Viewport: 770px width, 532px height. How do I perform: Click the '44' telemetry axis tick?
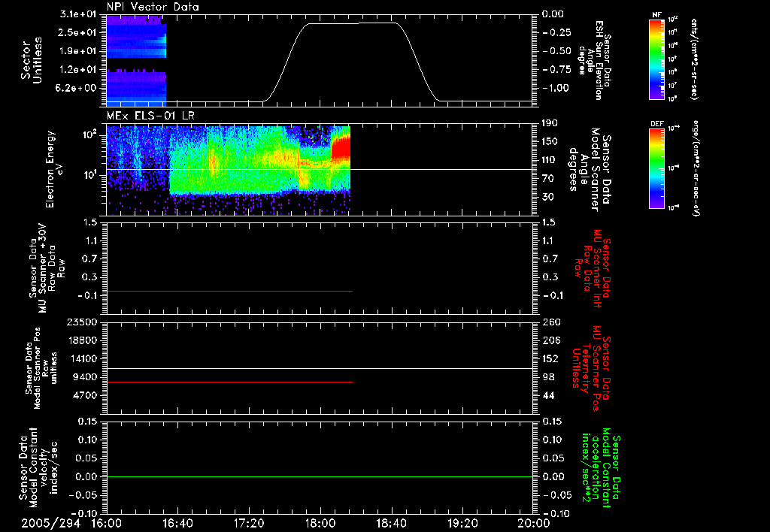click(550, 395)
